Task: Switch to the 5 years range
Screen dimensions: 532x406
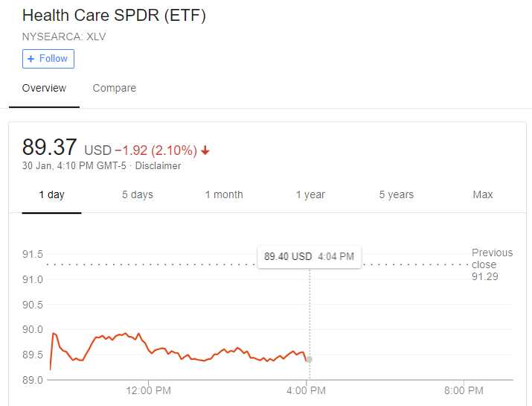Action: 396,195
